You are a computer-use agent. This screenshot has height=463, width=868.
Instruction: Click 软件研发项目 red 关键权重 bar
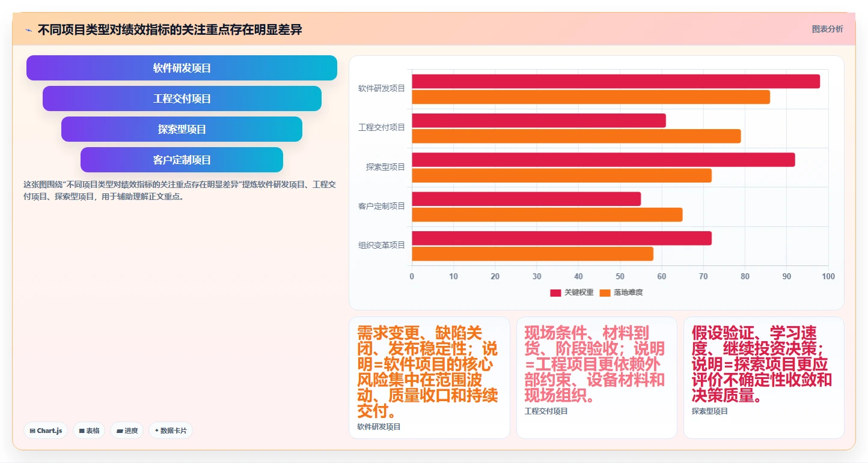616,81
